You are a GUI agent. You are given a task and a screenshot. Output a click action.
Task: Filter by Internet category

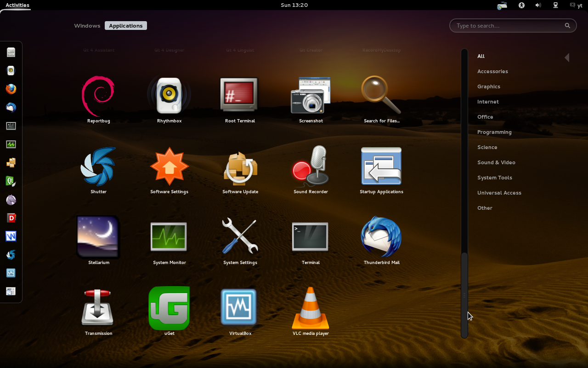tap(488, 102)
